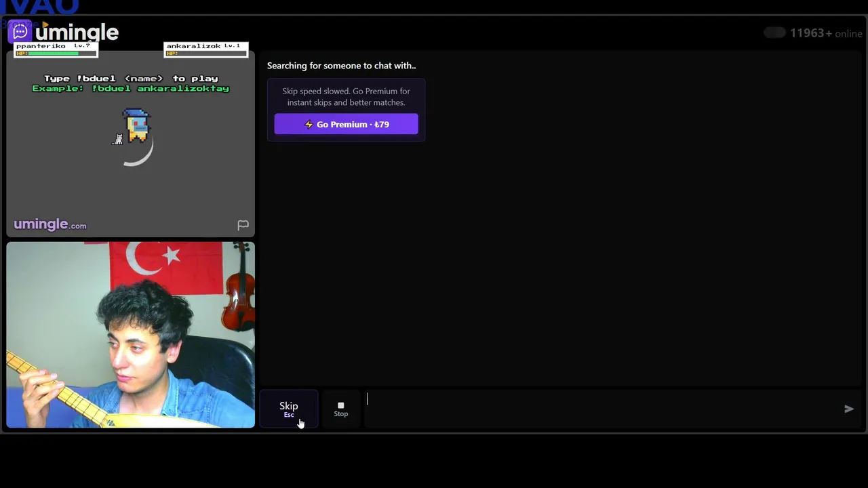Screen dimensions: 868x488
Task: Click the "Example: !bduel ankaralizoktay" line
Action: click(131, 89)
